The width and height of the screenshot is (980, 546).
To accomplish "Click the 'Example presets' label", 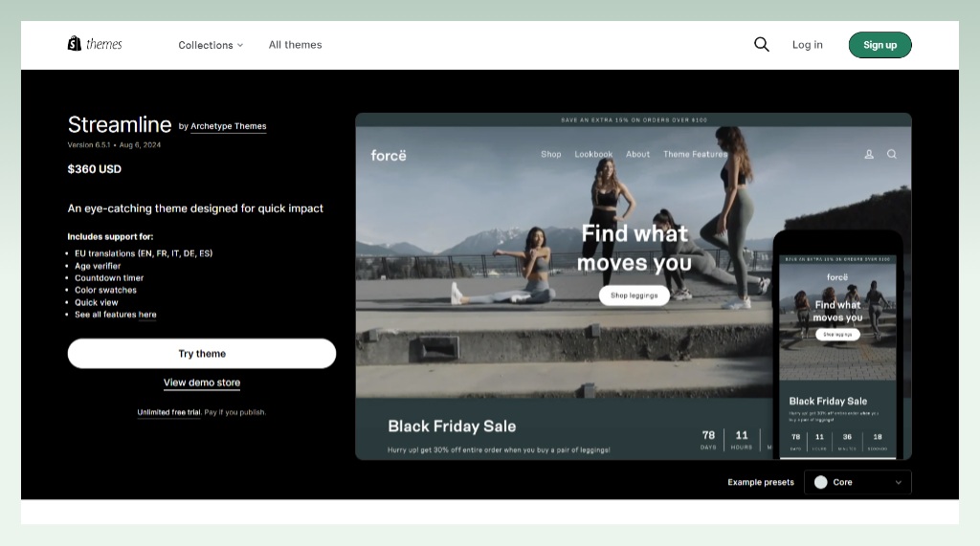I will (761, 482).
